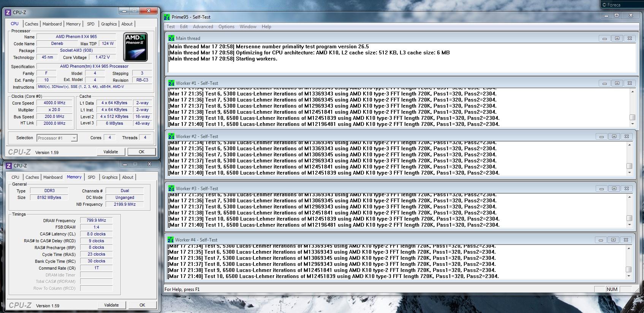The height and width of the screenshot is (313, 644).
Task: Switch to Mainboard tab in top CPU-Z window
Action: pyautogui.click(x=52, y=24)
